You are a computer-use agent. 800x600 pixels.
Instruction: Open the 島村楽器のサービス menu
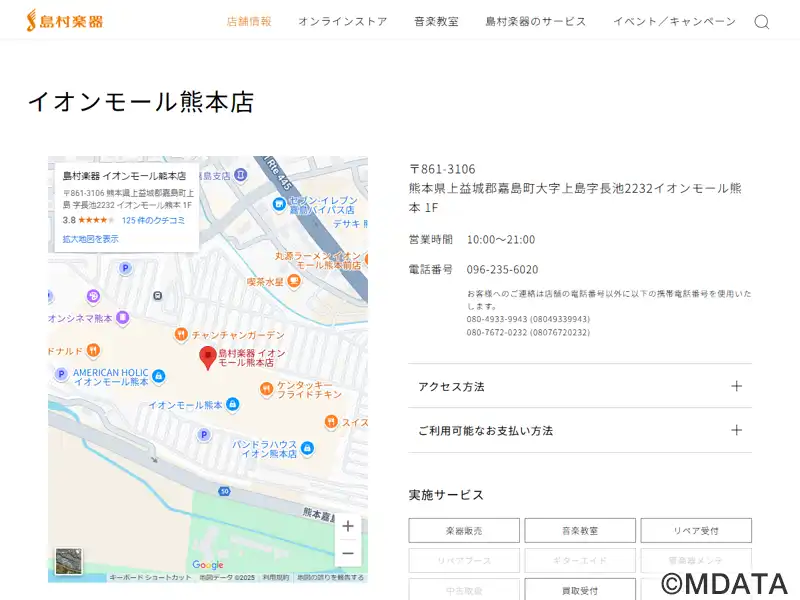[x=536, y=21]
